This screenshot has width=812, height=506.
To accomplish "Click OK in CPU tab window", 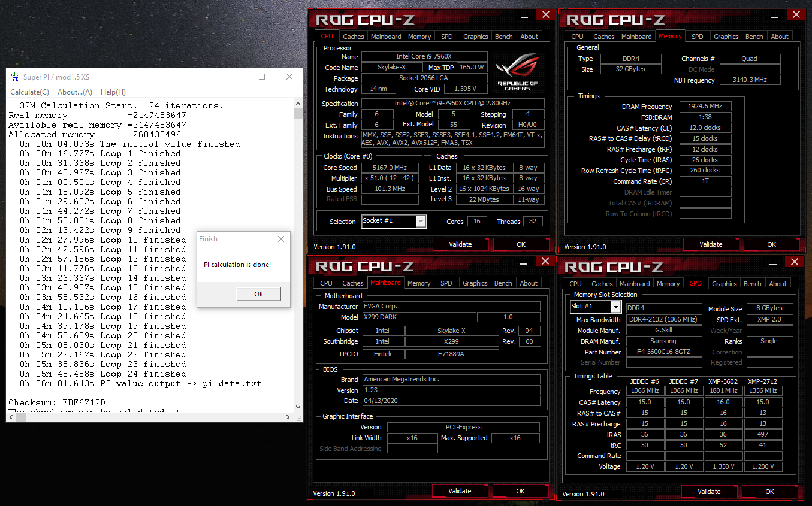I will point(521,244).
